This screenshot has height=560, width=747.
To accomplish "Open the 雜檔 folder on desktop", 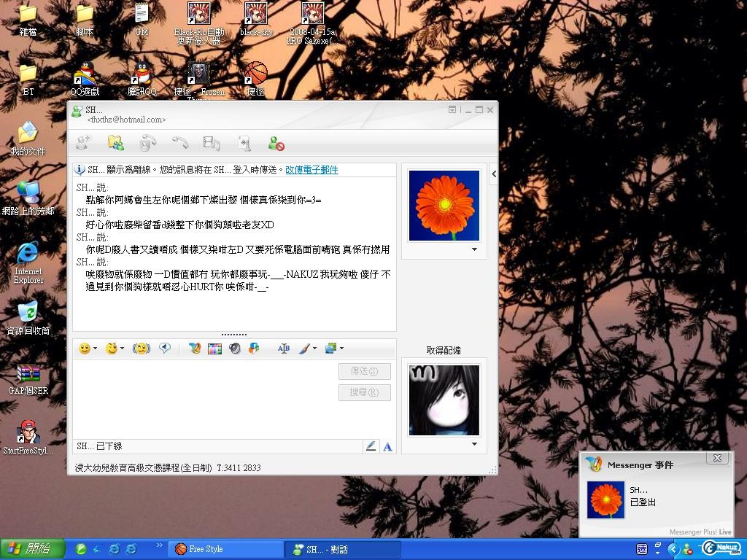I will pyautogui.click(x=28, y=20).
